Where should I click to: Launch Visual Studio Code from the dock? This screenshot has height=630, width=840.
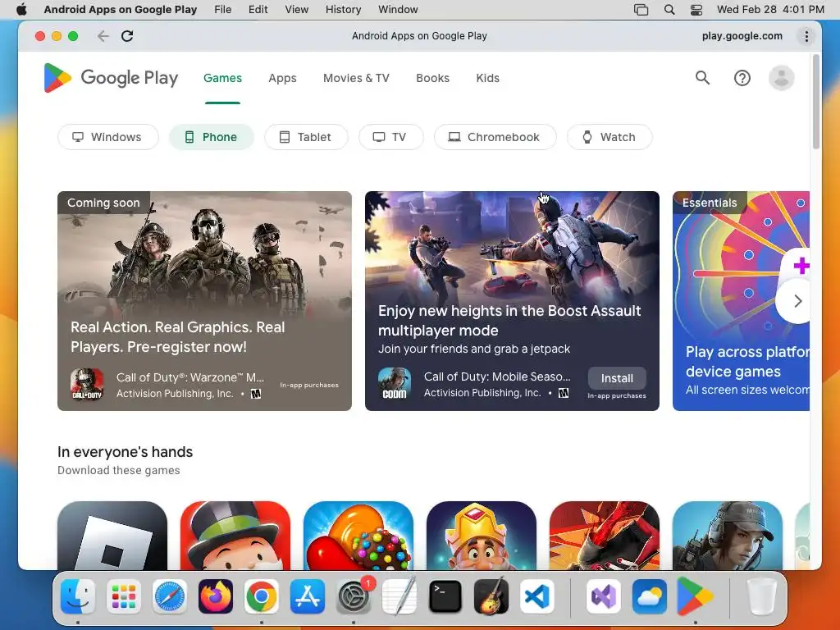coord(536,596)
